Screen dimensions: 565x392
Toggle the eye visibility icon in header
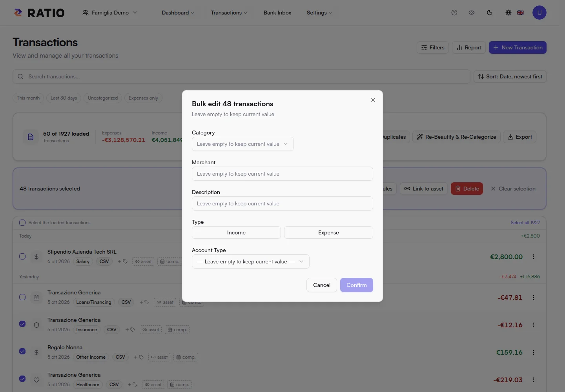[472, 13]
